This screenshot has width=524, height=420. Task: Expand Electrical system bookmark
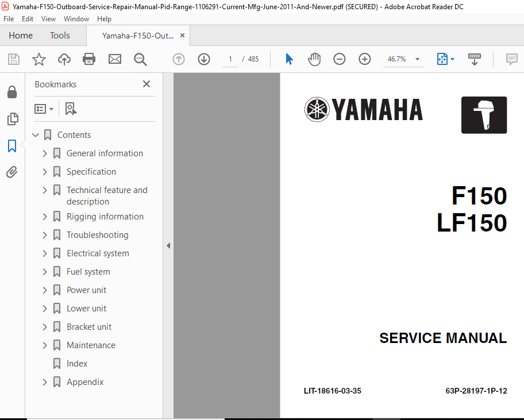click(45, 253)
